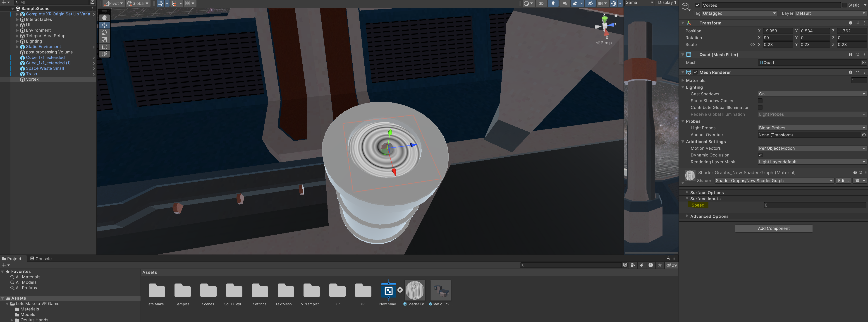
Task: Select the Rect transform tool
Action: tap(105, 47)
